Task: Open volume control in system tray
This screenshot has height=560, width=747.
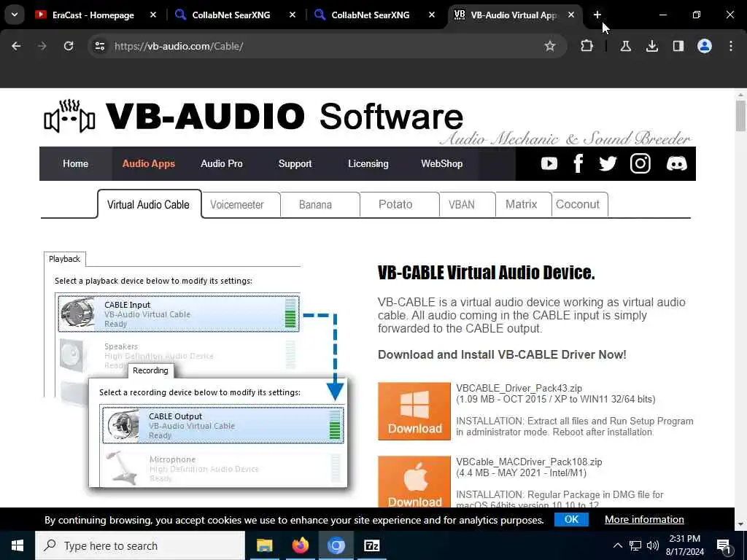Action: pos(653,545)
